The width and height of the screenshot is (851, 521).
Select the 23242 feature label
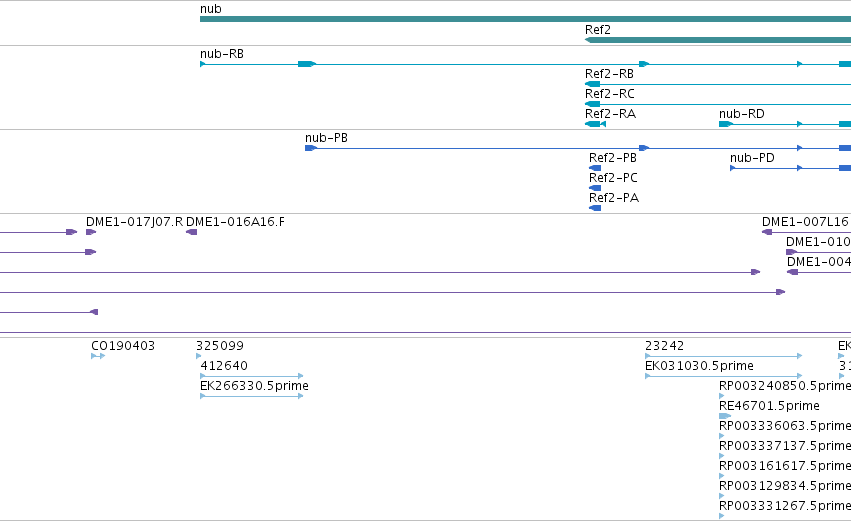(x=664, y=346)
